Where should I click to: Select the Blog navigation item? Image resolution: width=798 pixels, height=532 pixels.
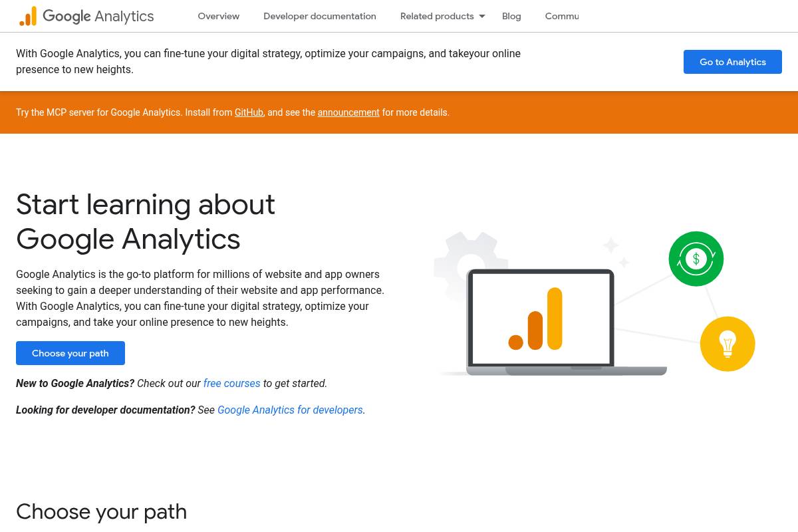point(511,16)
